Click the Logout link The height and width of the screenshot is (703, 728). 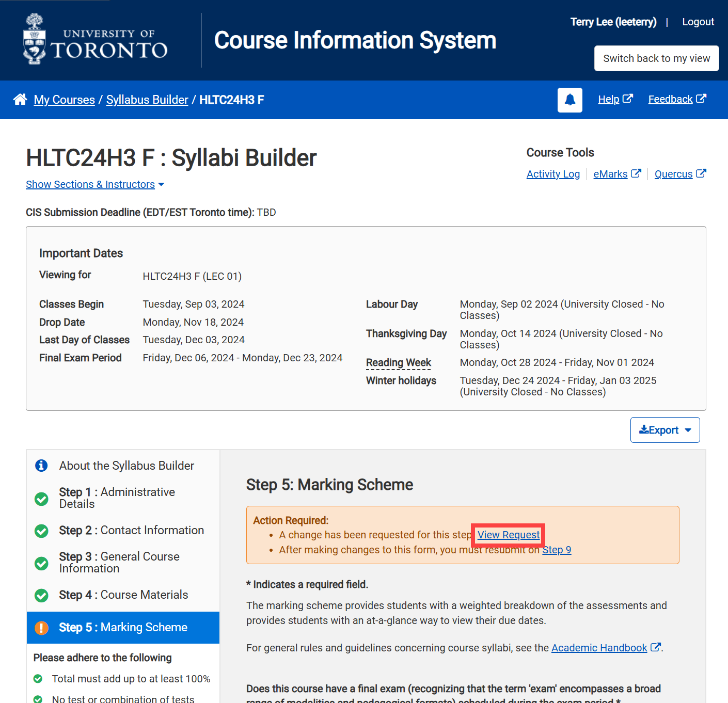[698, 22]
